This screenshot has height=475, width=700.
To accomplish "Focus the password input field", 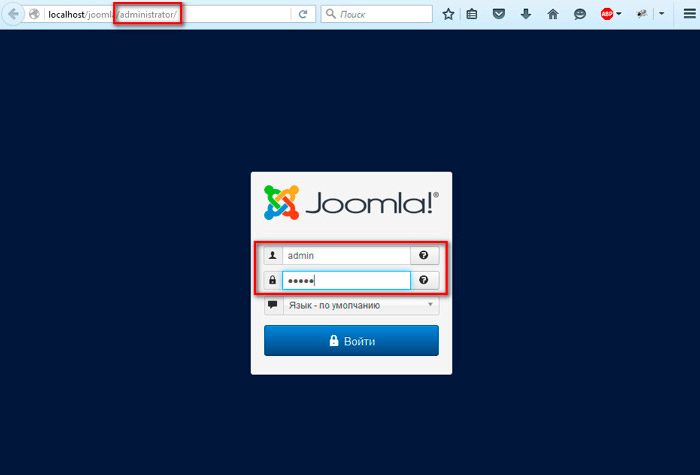I will click(x=346, y=280).
